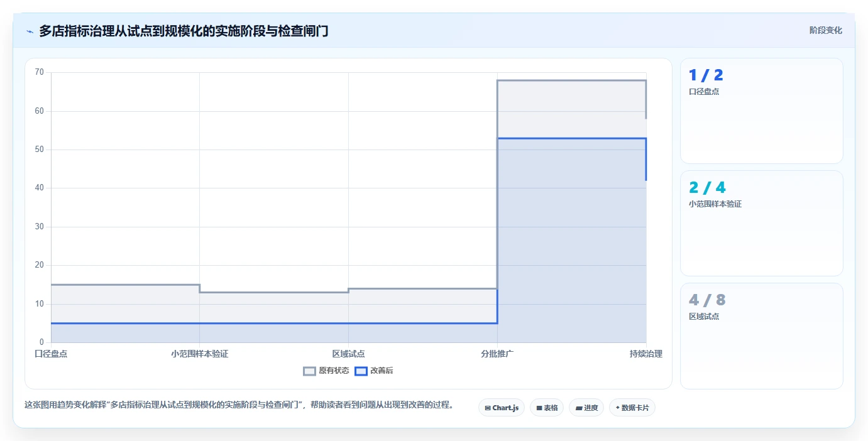
Task: Click the '2 / 4' number text
Action: pyautogui.click(x=707, y=187)
